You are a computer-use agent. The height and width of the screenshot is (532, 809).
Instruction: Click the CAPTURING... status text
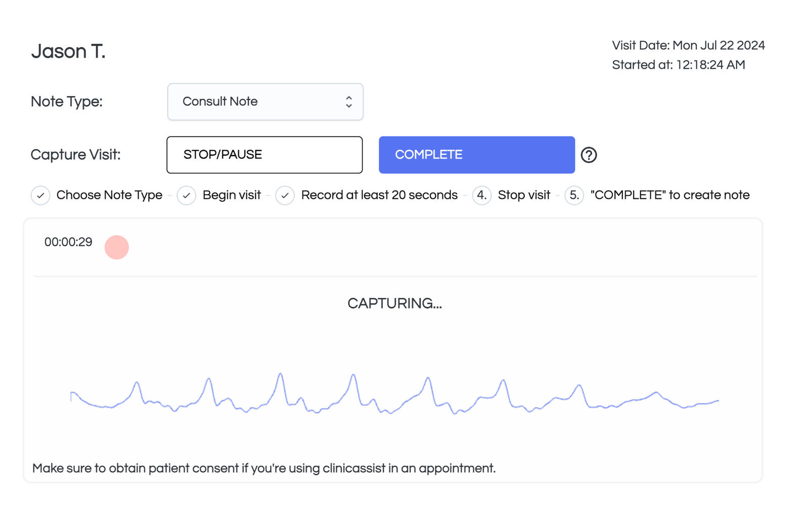394,303
